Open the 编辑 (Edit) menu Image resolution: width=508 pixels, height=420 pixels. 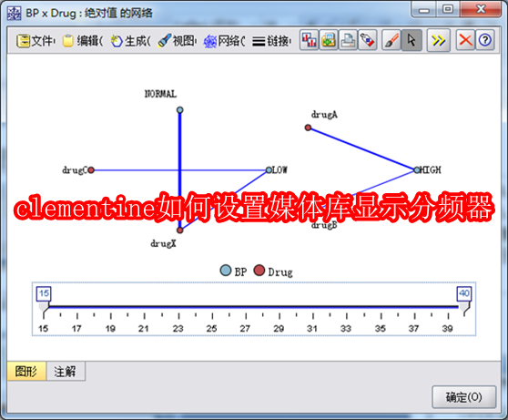[x=82, y=41]
